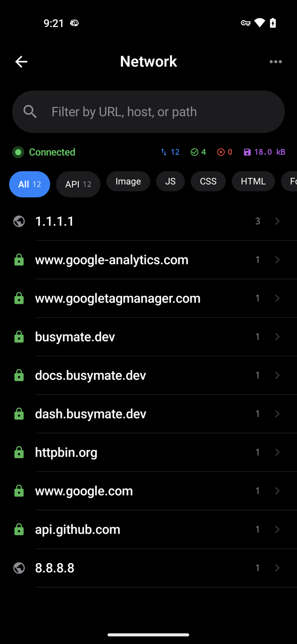
Task: Open the 1.1.1.1 host entry
Action: point(148,221)
